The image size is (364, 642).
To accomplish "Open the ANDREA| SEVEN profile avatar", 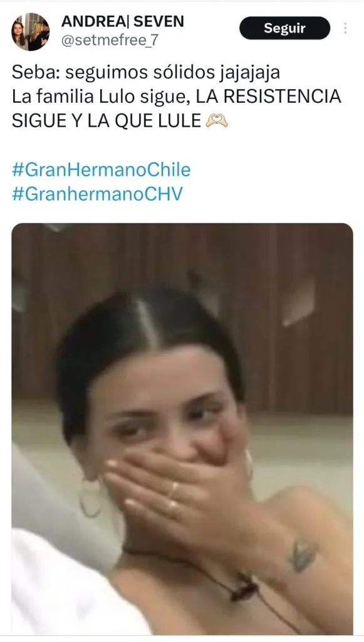I will pos(31,31).
